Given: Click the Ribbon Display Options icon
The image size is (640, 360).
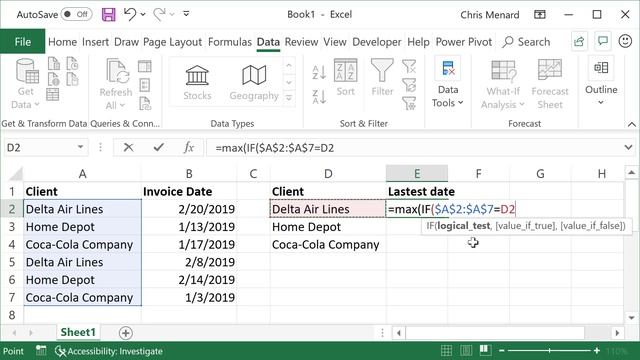Looking at the screenshot, I should (x=540, y=15).
